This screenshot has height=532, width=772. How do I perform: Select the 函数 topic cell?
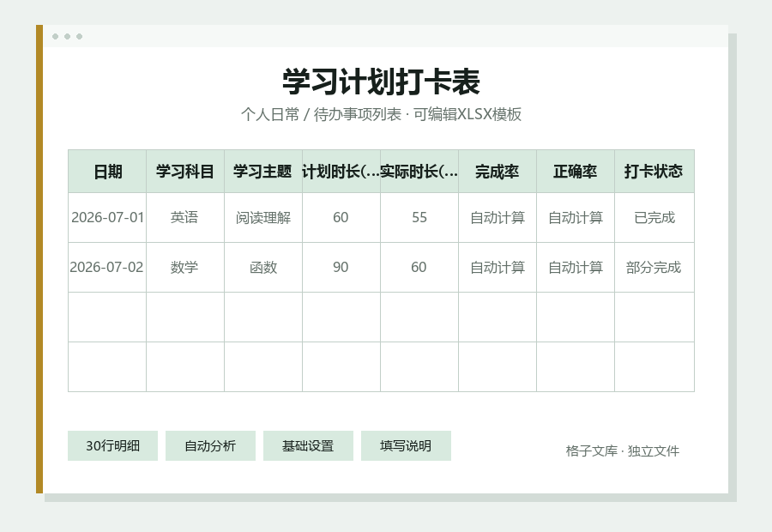(x=263, y=267)
